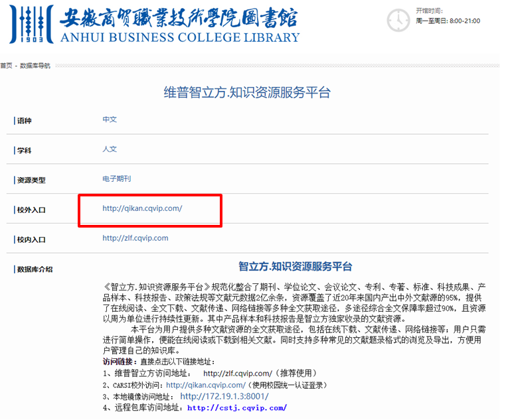This screenshot has height=420, width=506.
Task: Click the 开馆时间 label
Action: [429, 11]
